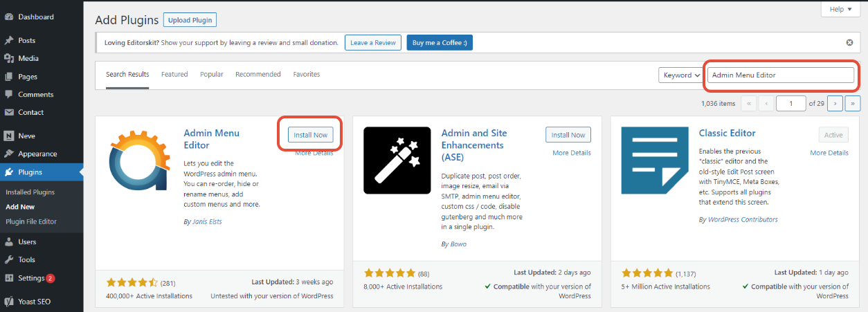Open author link WordPress Contributors
The width and height of the screenshot is (868, 312).
[x=743, y=219]
